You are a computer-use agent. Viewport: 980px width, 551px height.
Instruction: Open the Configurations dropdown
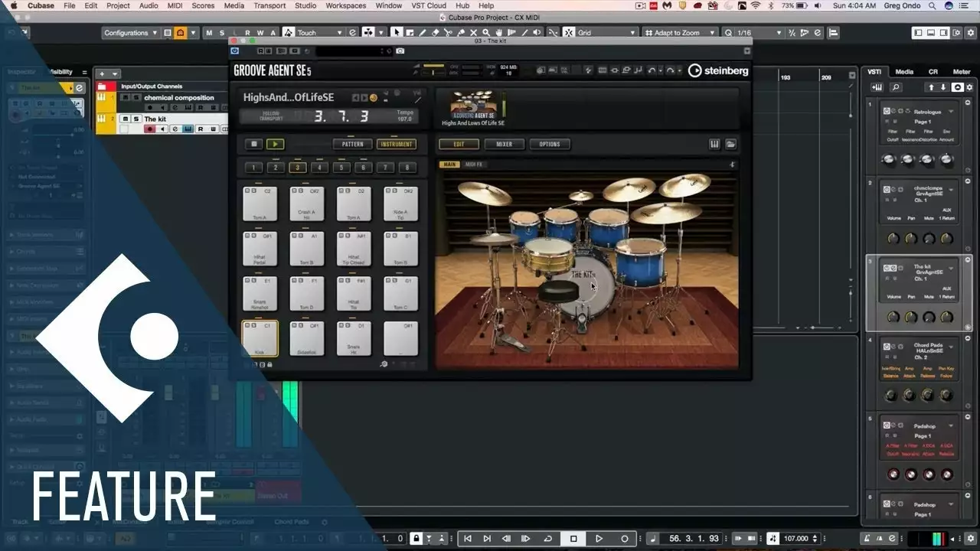point(130,33)
